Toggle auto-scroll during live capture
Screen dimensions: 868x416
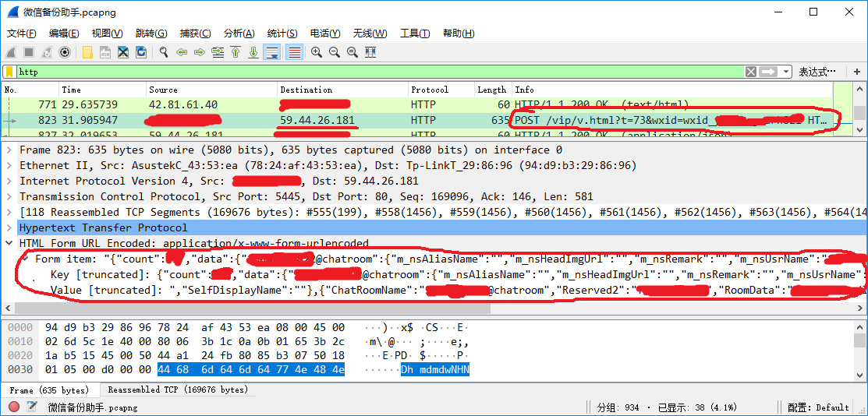[271, 52]
